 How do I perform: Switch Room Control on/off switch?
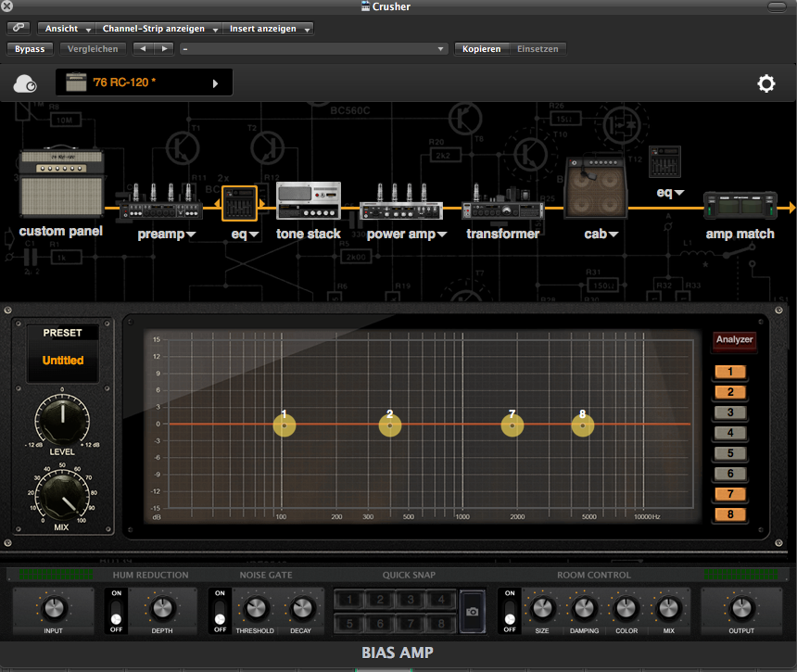(x=510, y=612)
